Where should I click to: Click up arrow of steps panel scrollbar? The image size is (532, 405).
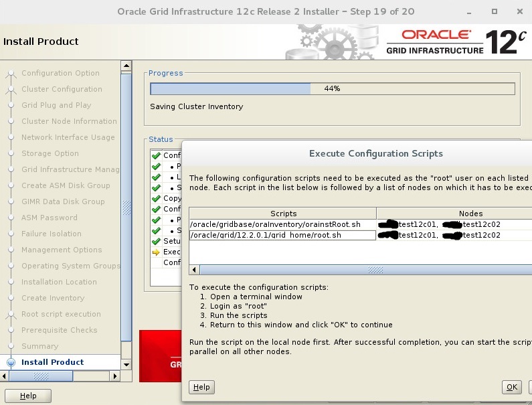126,66
